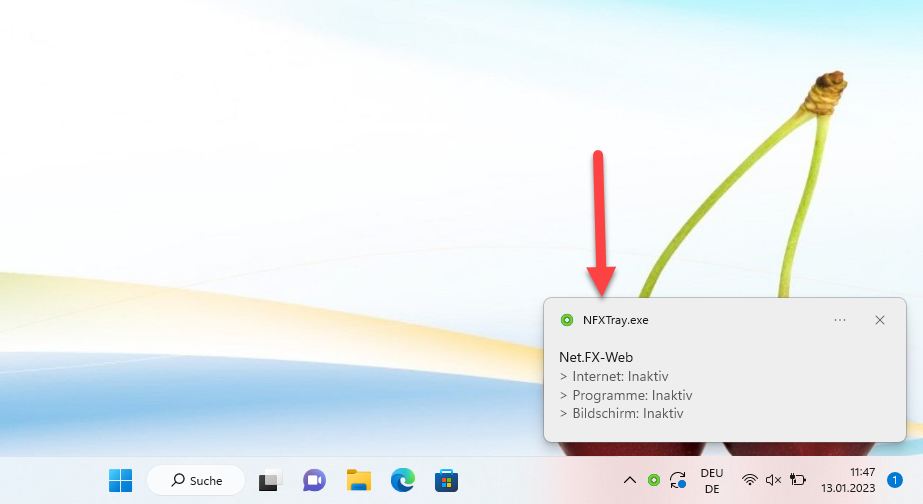Click the muted volume tray icon
This screenshot has height=504, width=923.
[773, 480]
